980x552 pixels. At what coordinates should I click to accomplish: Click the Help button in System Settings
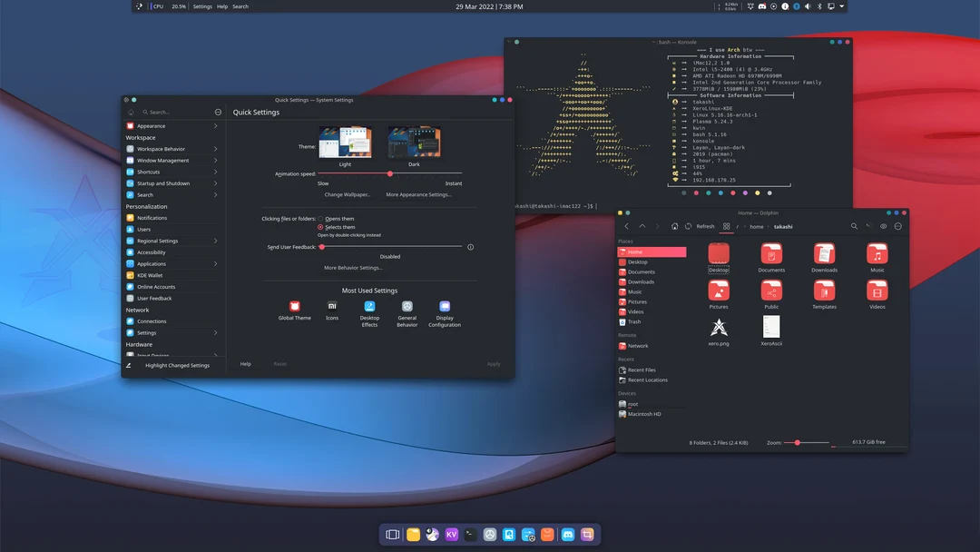tap(245, 363)
